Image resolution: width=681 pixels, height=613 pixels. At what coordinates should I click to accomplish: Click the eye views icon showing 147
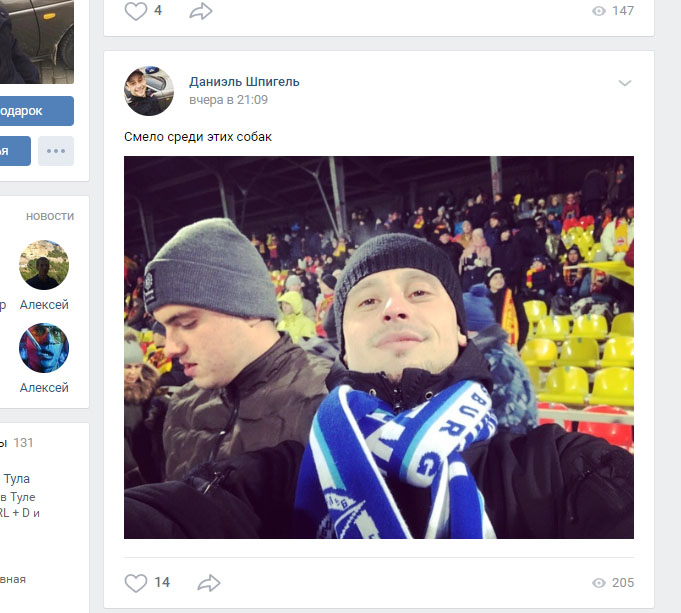coord(599,11)
